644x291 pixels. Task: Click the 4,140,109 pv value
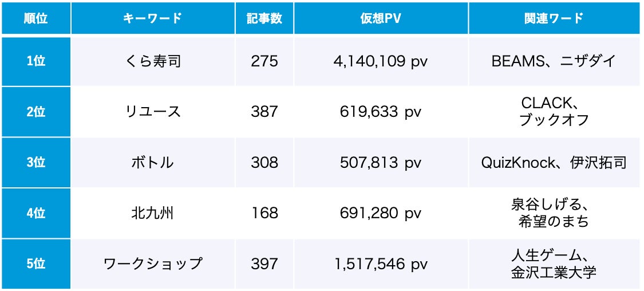click(x=381, y=61)
